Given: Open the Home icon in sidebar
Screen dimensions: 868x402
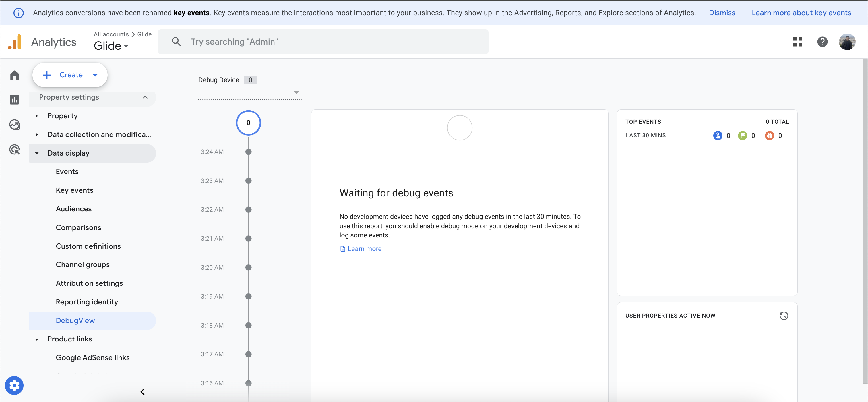Looking at the screenshot, I should pos(14,75).
